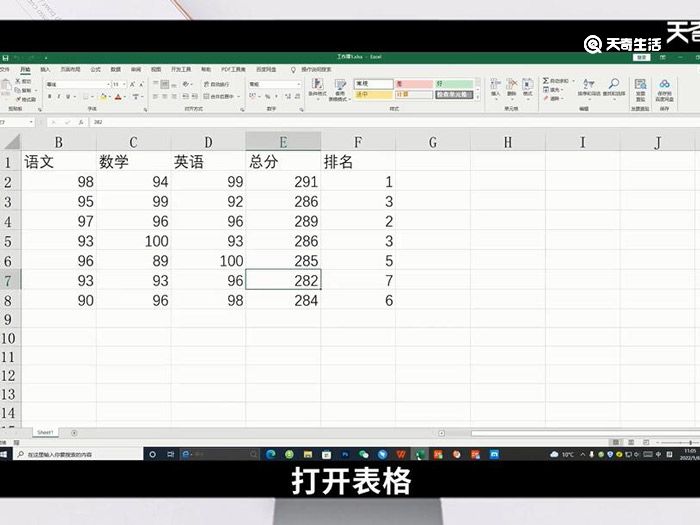The width and height of the screenshot is (700, 525).
Task: Apply the red Bad cell style
Action: click(414, 84)
